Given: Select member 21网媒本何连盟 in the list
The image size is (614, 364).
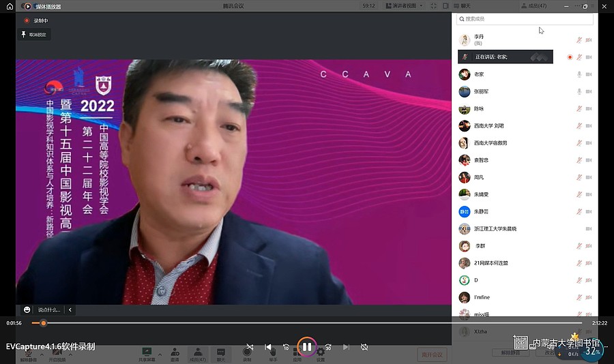Looking at the screenshot, I should [525, 263].
